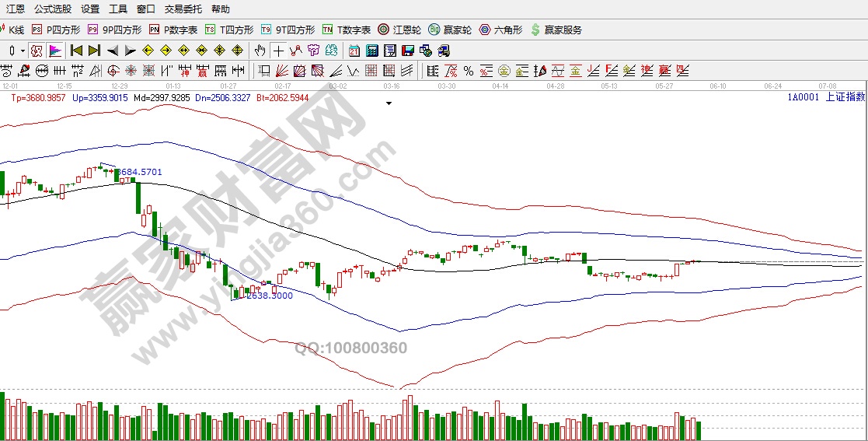868x441 pixels.
Task: Toggle the K线 chart view
Action: pyautogui.click(x=12, y=30)
